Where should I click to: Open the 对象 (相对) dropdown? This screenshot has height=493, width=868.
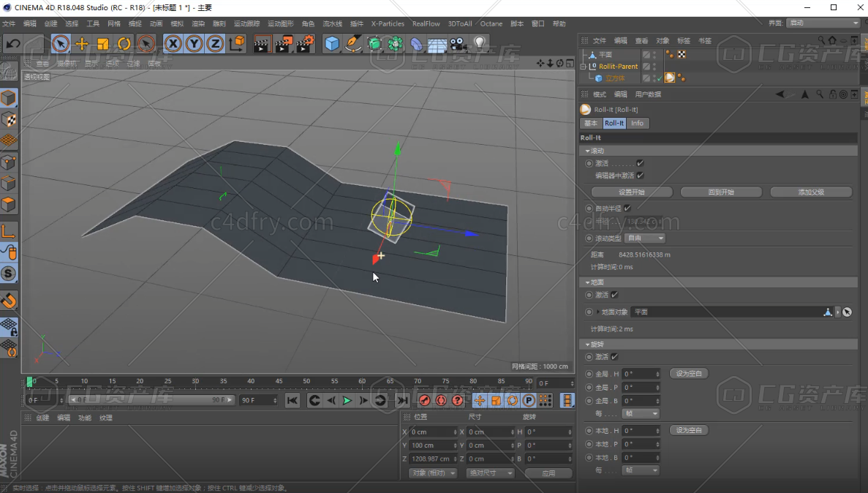433,473
